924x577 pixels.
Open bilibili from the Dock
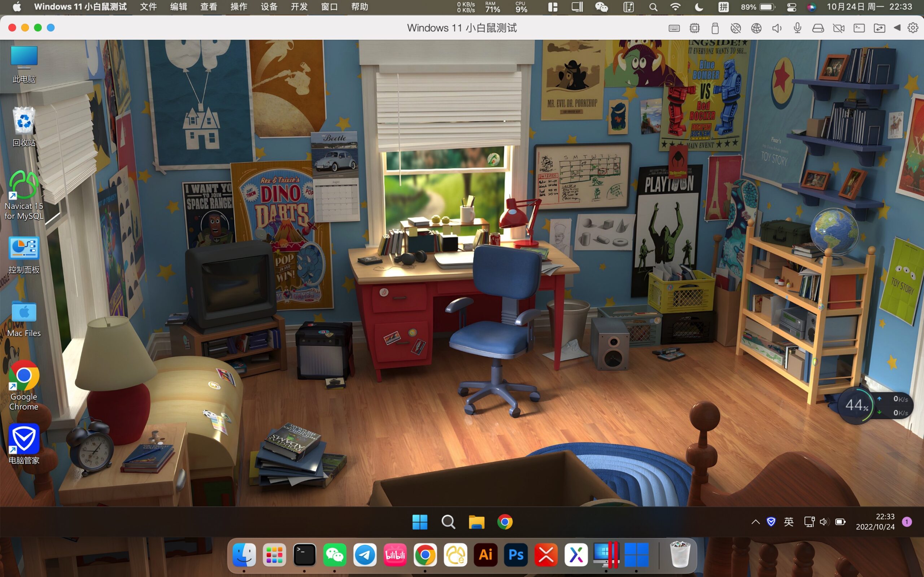pyautogui.click(x=395, y=555)
